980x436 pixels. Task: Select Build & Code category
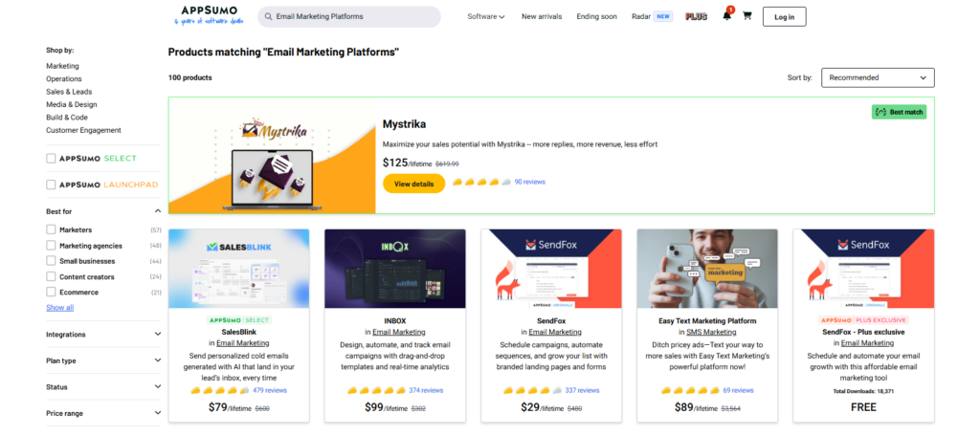click(x=67, y=118)
